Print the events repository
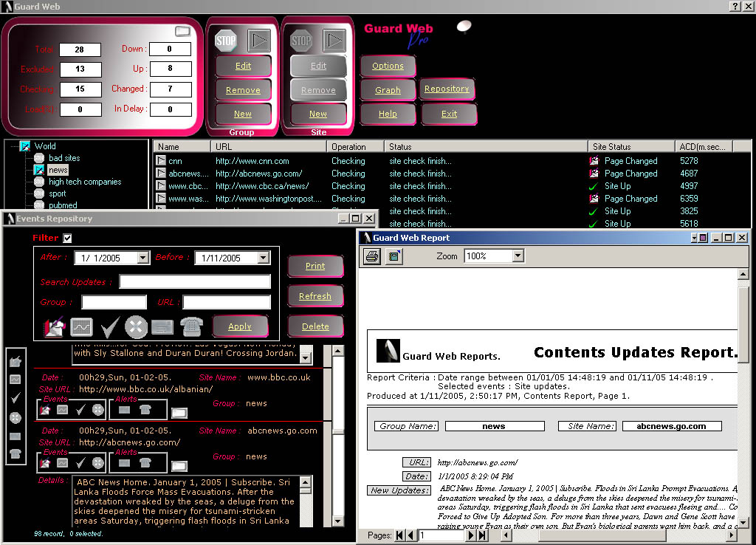756x545 pixels. (315, 267)
